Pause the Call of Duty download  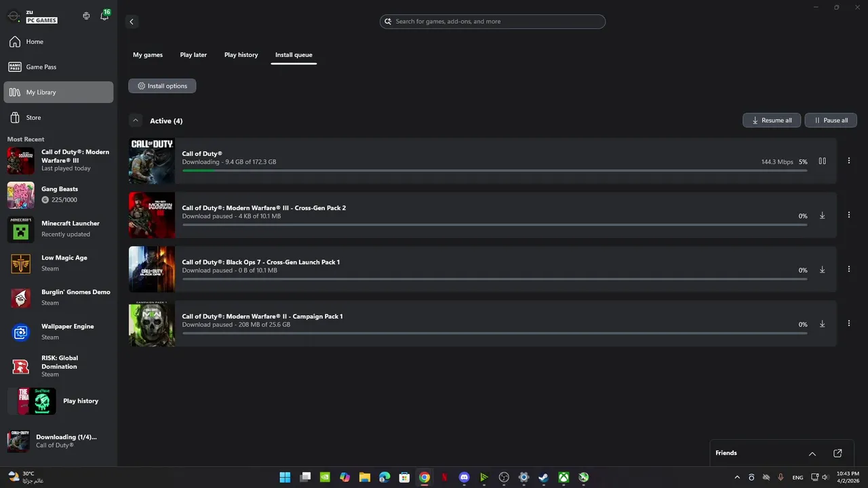pyautogui.click(x=822, y=161)
